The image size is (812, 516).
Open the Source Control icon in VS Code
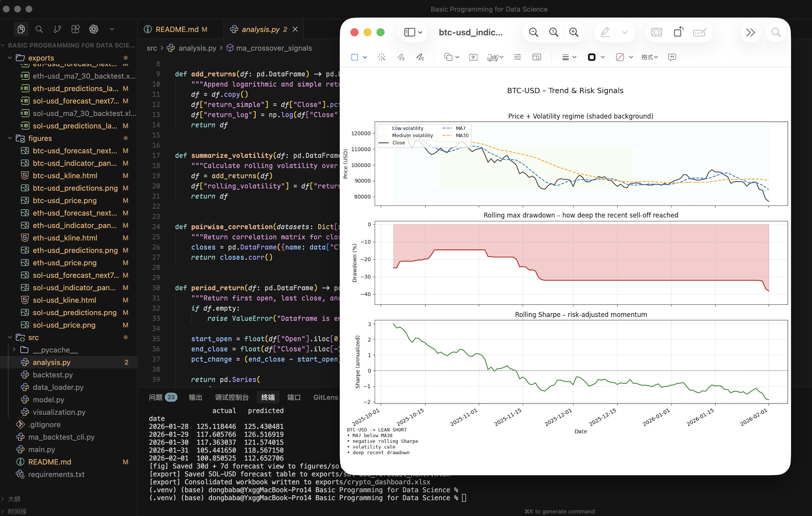(x=57, y=29)
